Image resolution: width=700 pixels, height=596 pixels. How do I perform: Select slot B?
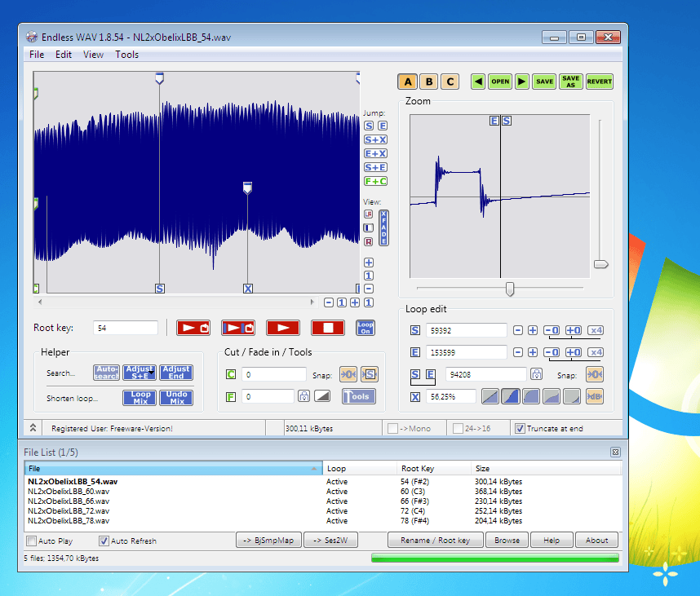(429, 82)
